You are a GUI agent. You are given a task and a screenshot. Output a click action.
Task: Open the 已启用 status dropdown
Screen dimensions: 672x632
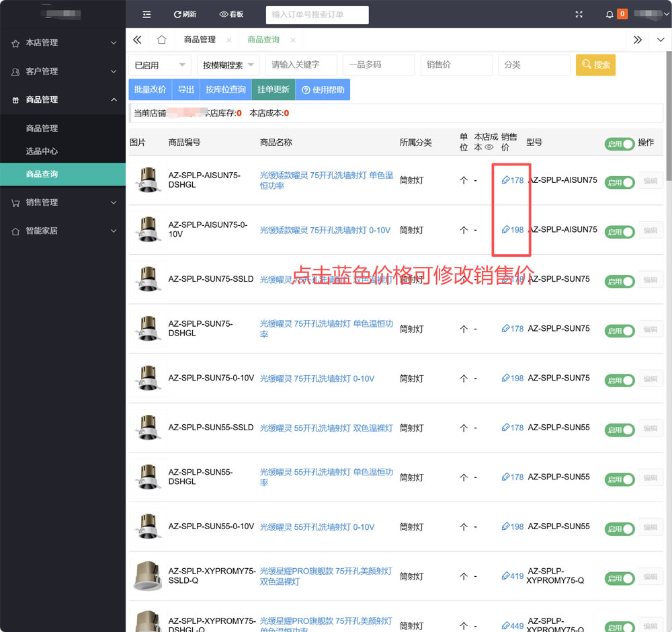click(159, 65)
